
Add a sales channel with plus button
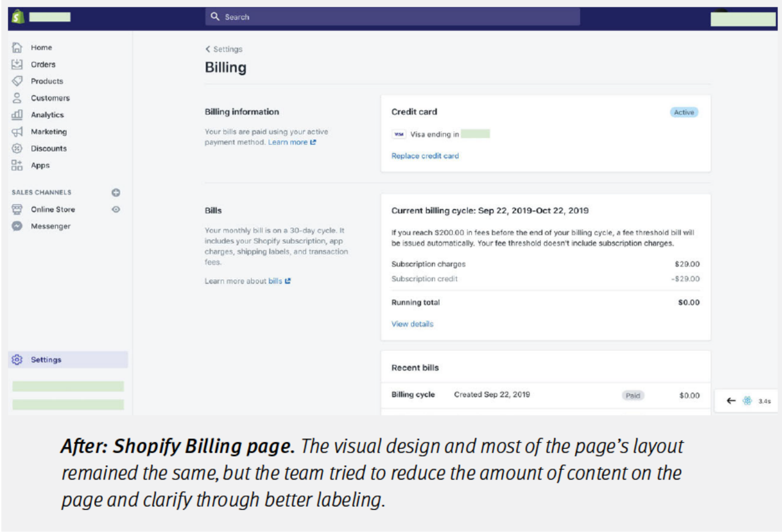point(116,192)
